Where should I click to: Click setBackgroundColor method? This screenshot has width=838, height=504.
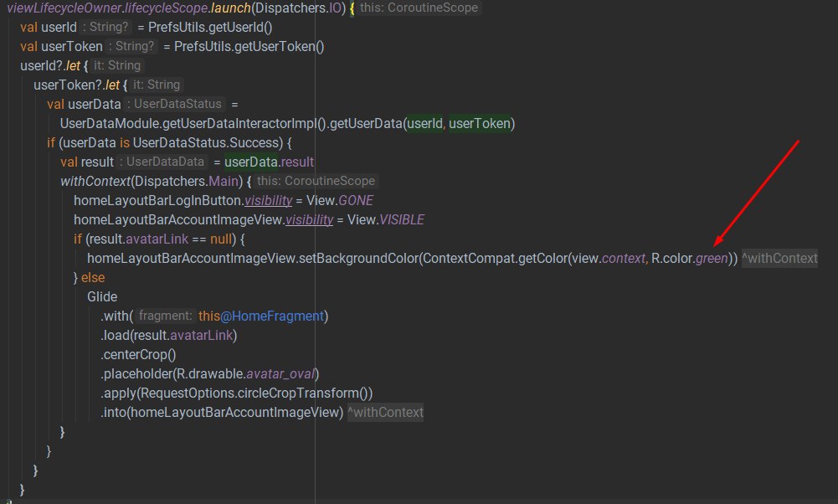[x=358, y=258]
